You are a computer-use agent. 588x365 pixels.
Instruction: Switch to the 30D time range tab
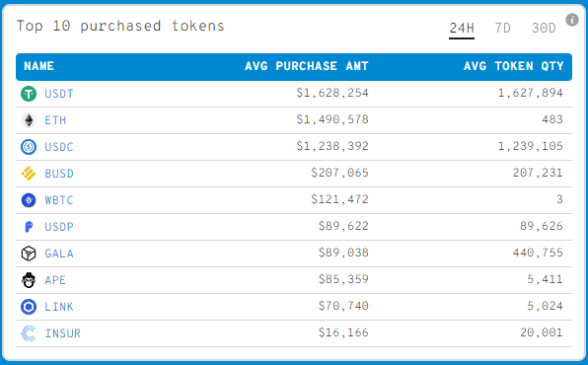pos(544,29)
